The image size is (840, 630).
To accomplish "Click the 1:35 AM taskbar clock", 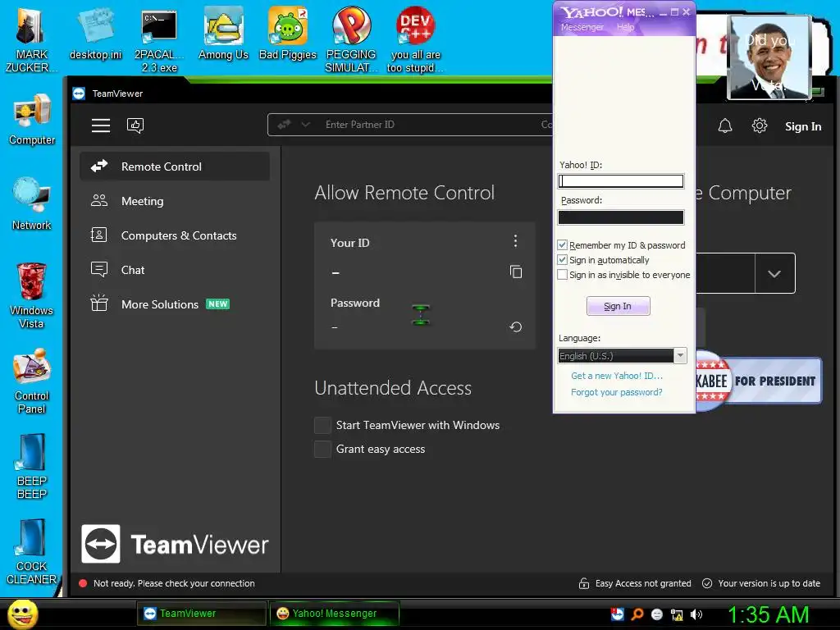I will (768, 614).
